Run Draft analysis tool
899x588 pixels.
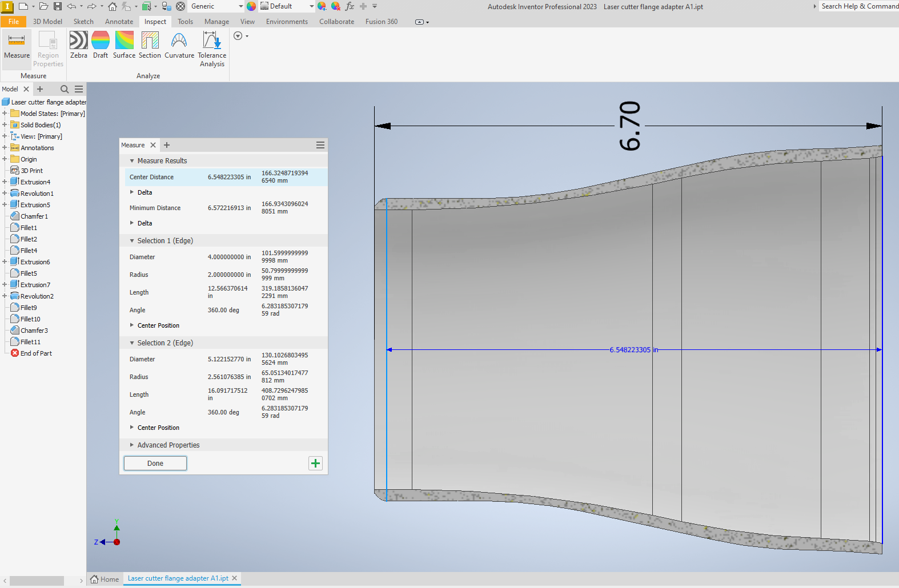[101, 46]
